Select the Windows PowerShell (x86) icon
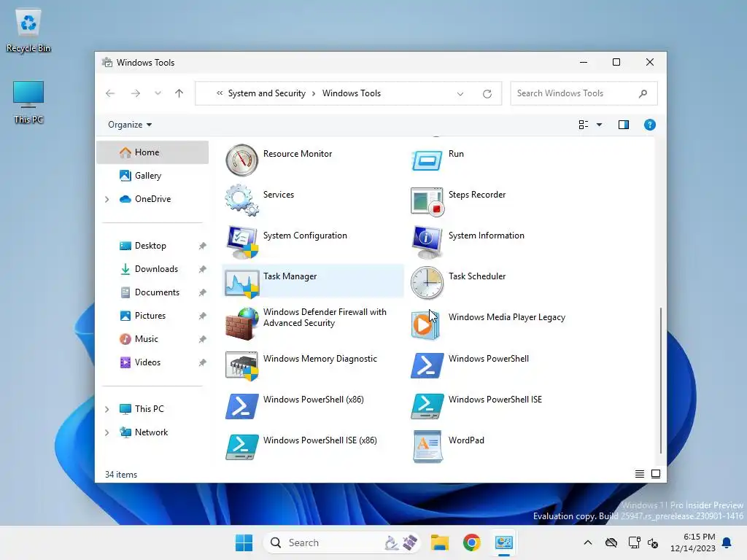This screenshot has height=560, width=747. click(x=241, y=406)
